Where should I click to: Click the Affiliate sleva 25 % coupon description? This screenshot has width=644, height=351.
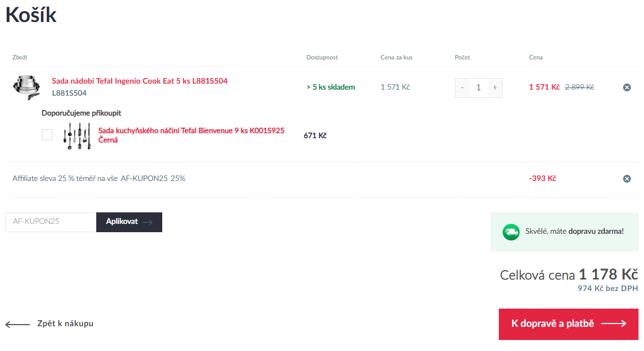point(98,178)
